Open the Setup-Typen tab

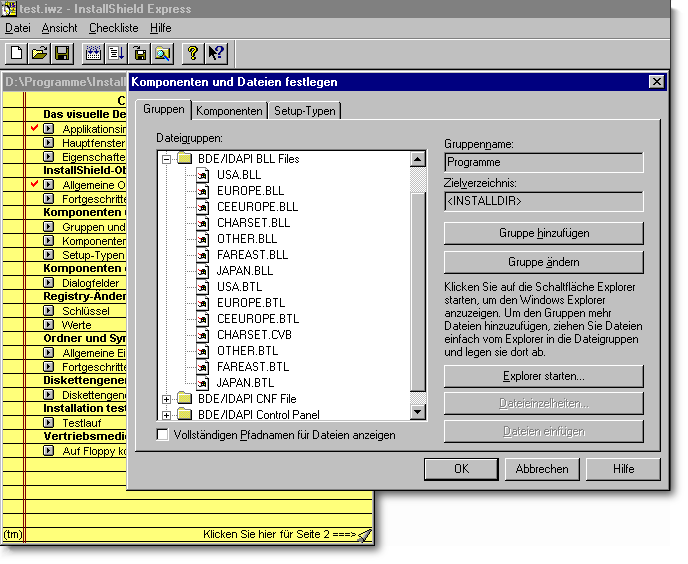tap(305, 111)
